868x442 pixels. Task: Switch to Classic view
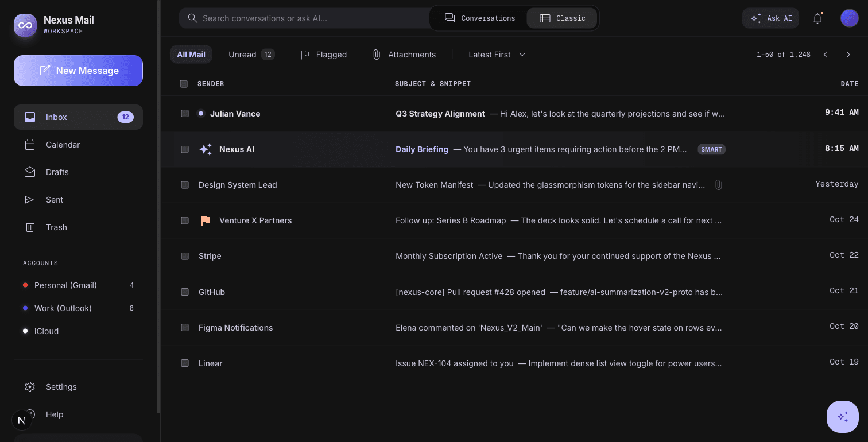[563, 18]
